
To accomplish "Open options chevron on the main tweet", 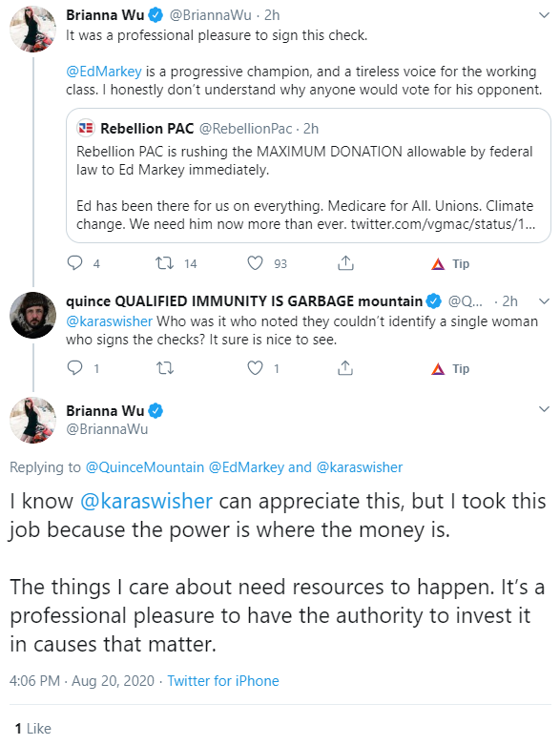I will (544, 409).
